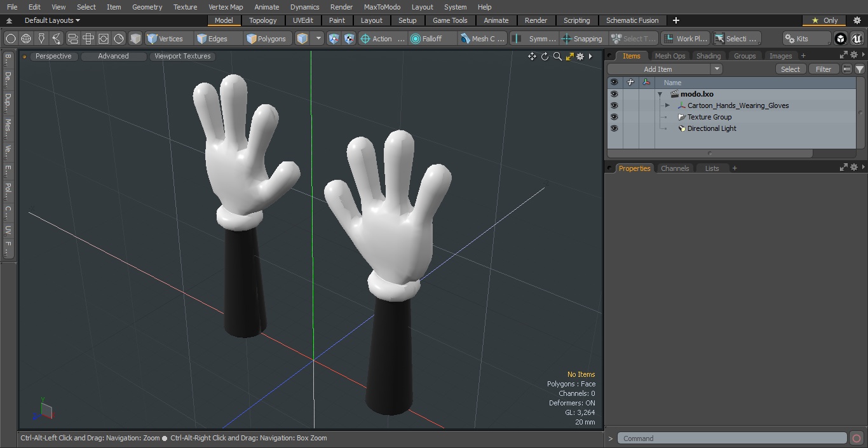Toggle Polygons selection mode
This screenshot has height=448, width=868.
coord(268,39)
